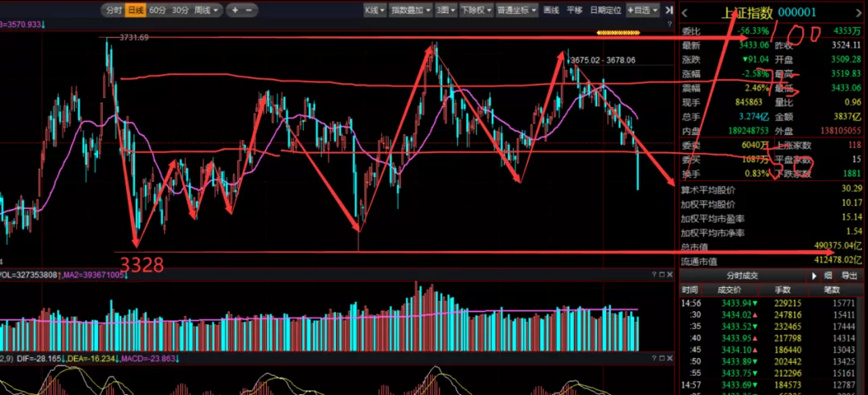Expand the 下除权 adjustment dropdown
The height and width of the screenshot is (395, 868).
coord(476,10)
